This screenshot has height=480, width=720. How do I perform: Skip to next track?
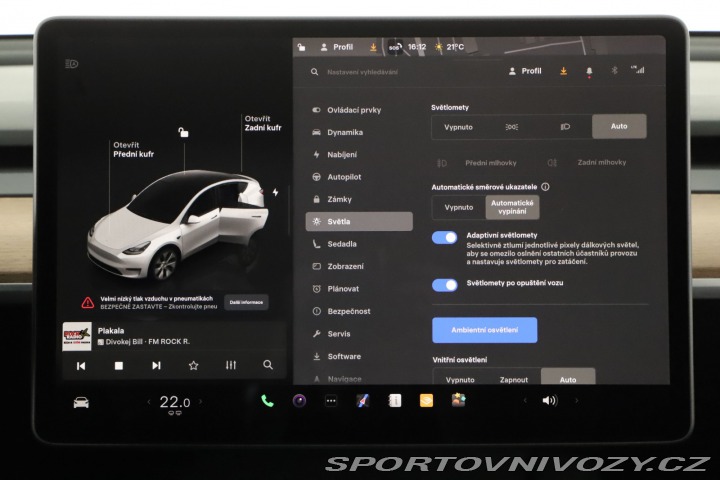click(156, 366)
